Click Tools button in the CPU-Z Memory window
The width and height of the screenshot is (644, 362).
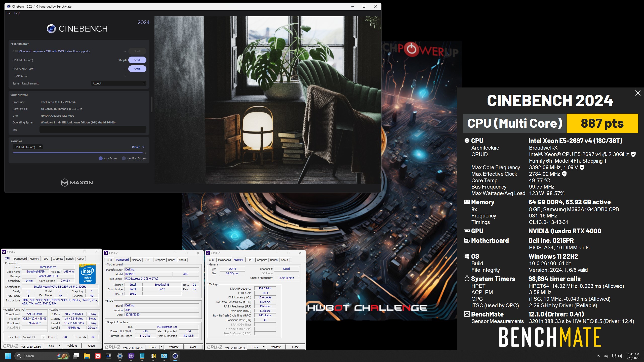pyautogui.click(x=254, y=347)
